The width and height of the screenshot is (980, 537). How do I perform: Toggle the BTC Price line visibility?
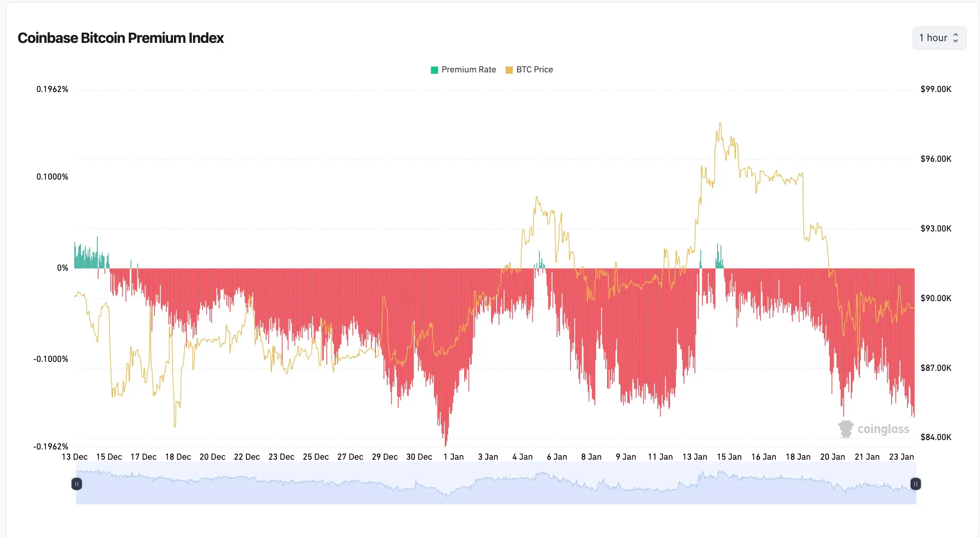529,70
